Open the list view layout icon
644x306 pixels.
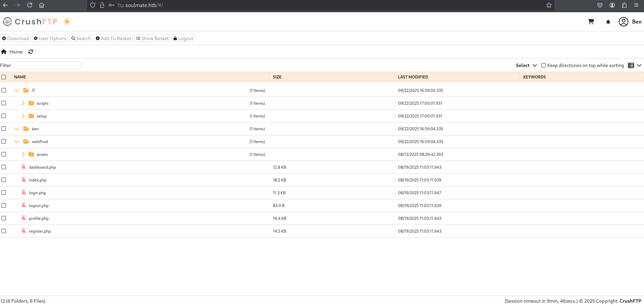631,65
